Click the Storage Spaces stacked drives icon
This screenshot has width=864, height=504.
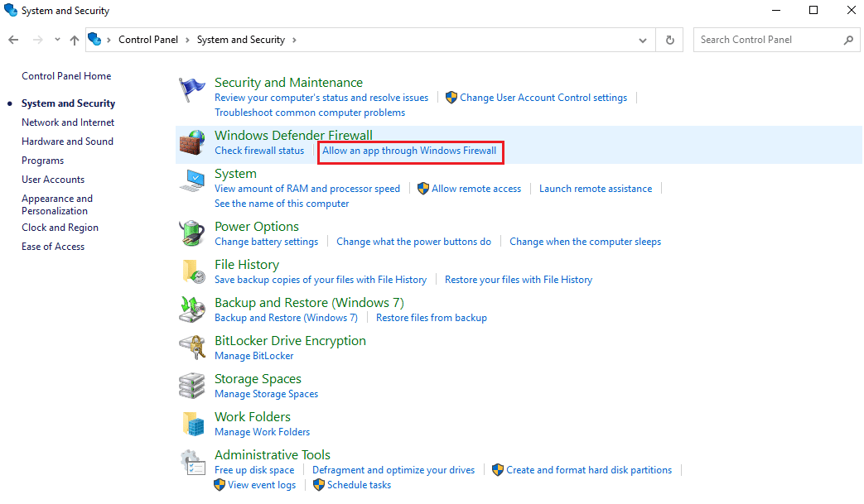(191, 386)
